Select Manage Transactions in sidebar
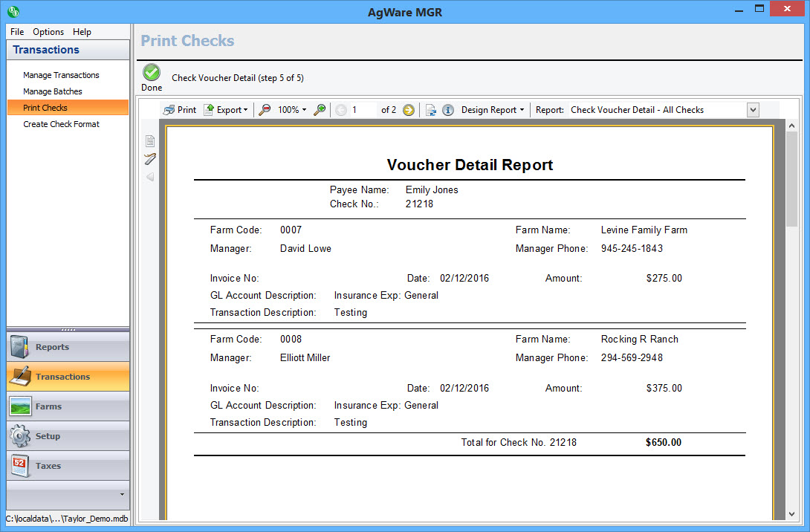The image size is (810, 532). click(x=61, y=75)
